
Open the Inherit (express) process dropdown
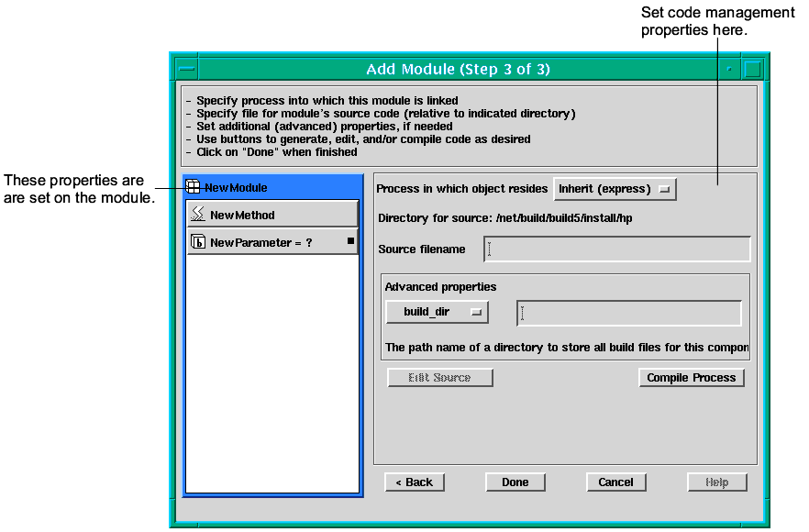click(615, 189)
